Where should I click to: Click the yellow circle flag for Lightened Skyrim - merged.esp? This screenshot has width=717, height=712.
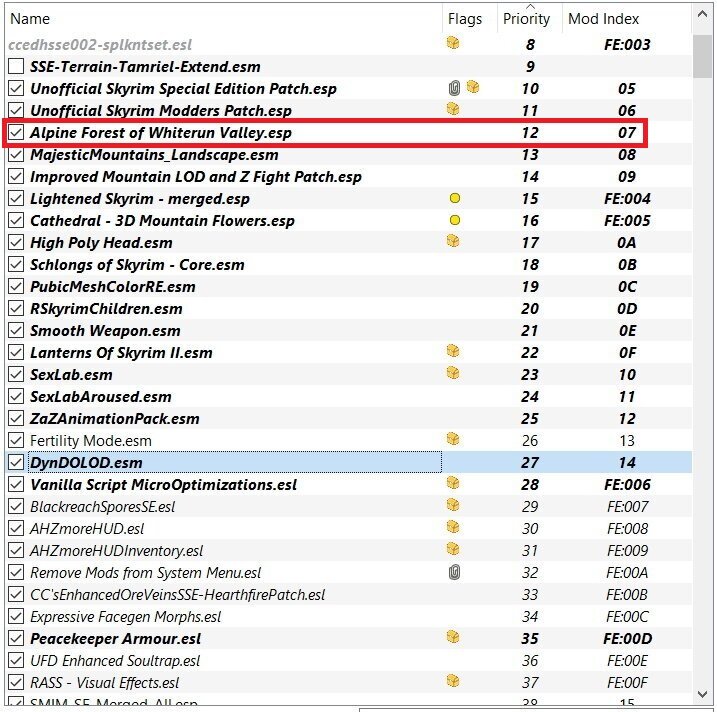455,198
